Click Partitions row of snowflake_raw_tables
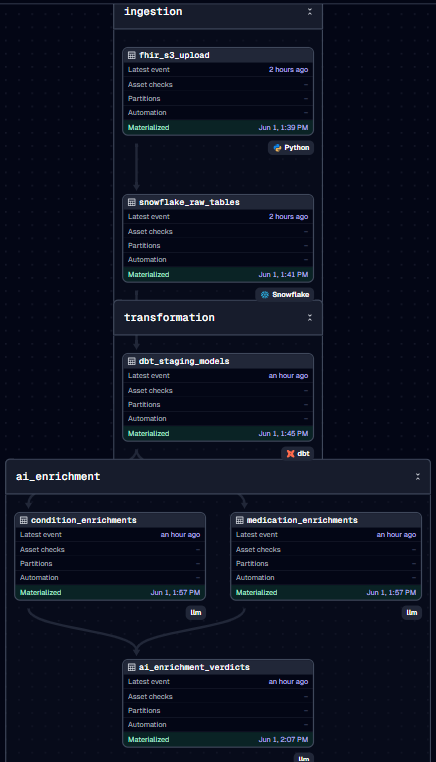The width and height of the screenshot is (436, 762). pos(218,245)
